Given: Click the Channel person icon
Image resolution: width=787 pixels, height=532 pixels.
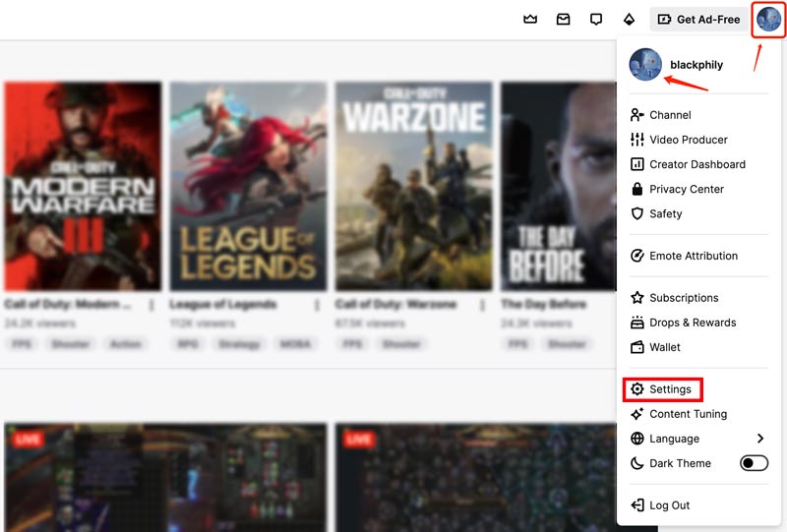Looking at the screenshot, I should 636,115.
